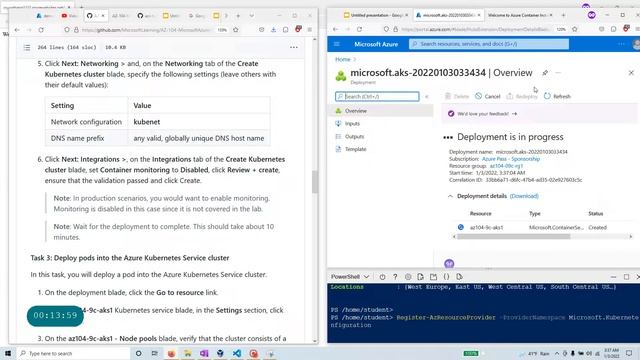
Task: Open downloads in GitHub browser window
Action: [x=273, y=30]
